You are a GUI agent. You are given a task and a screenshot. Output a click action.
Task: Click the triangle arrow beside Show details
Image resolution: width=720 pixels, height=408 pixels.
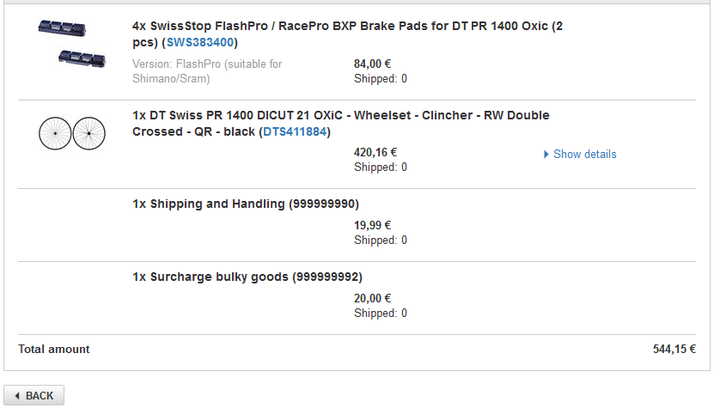(x=546, y=154)
